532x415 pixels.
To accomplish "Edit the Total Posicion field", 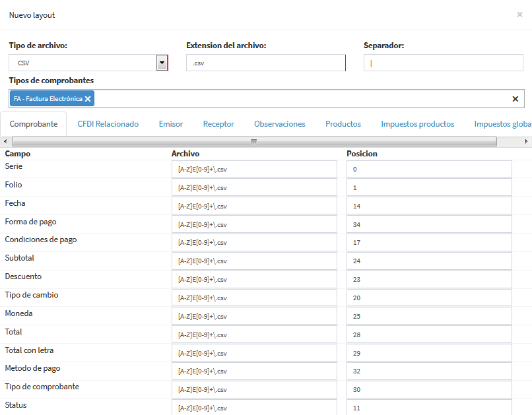I will [x=429, y=335].
